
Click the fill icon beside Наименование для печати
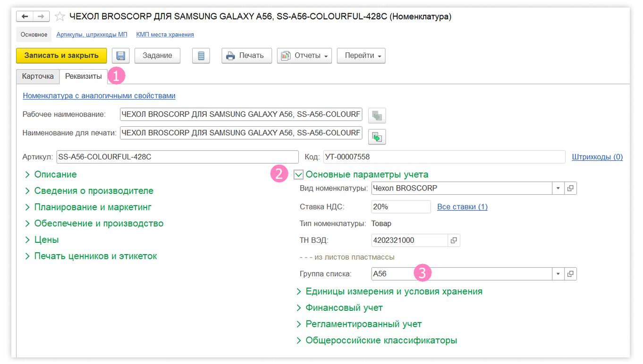tap(377, 136)
